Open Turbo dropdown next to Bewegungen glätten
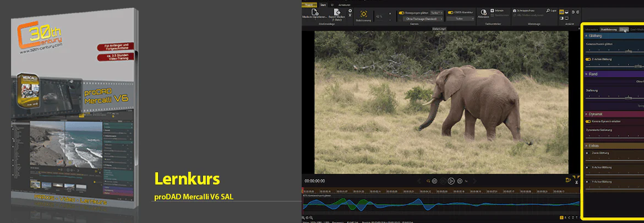The height and width of the screenshot is (223, 644). (x=436, y=13)
